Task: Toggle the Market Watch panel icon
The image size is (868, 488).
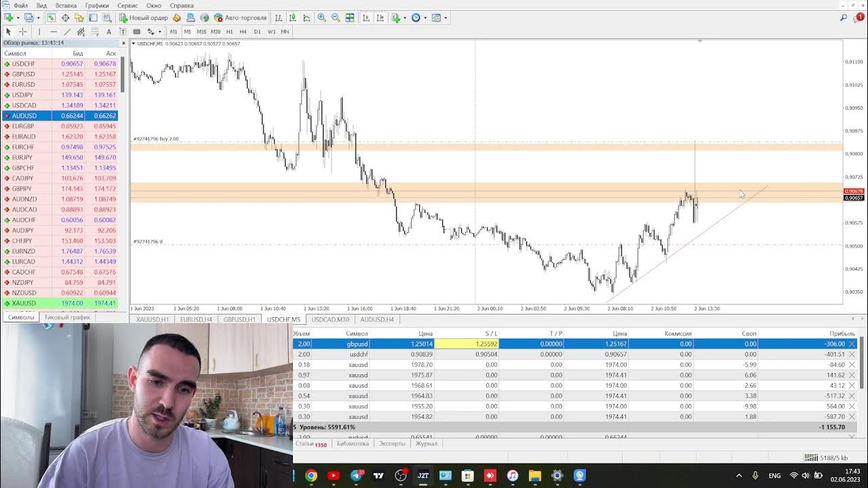Action: click(x=51, y=18)
